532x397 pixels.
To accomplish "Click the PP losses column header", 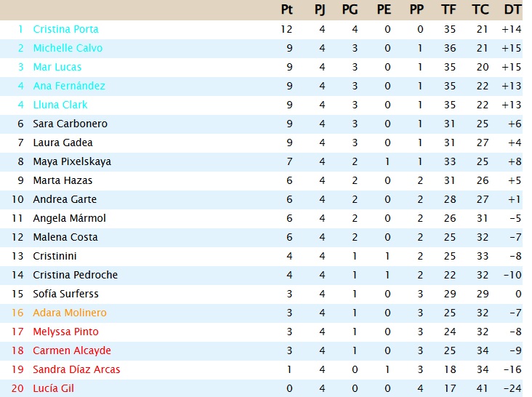I will pos(416,9).
